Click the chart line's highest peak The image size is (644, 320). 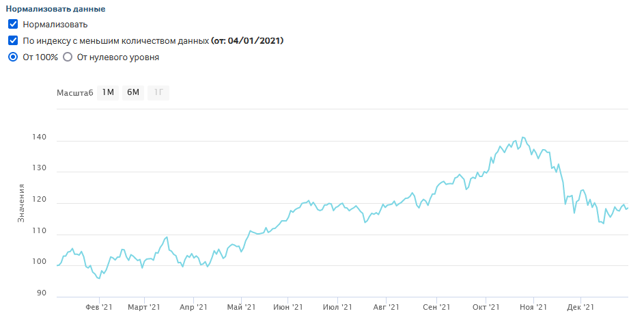[523, 137]
